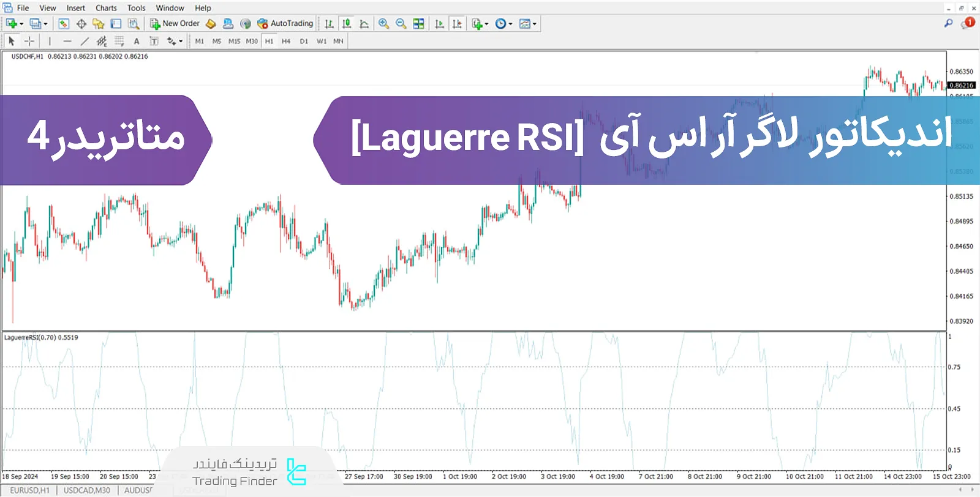Image resolution: width=980 pixels, height=497 pixels.
Task: Expand the Profiles dropdown arrow
Action: tap(45, 24)
